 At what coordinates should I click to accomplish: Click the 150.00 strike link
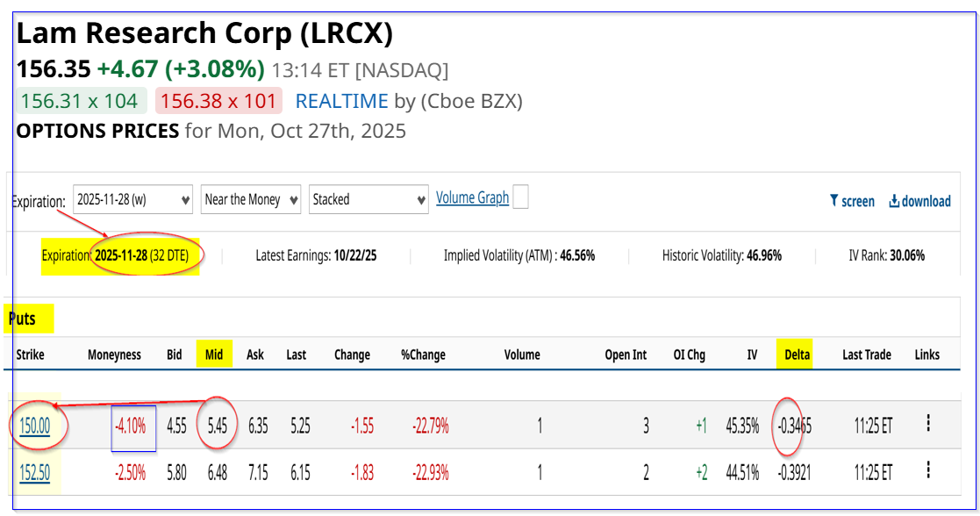pyautogui.click(x=36, y=426)
